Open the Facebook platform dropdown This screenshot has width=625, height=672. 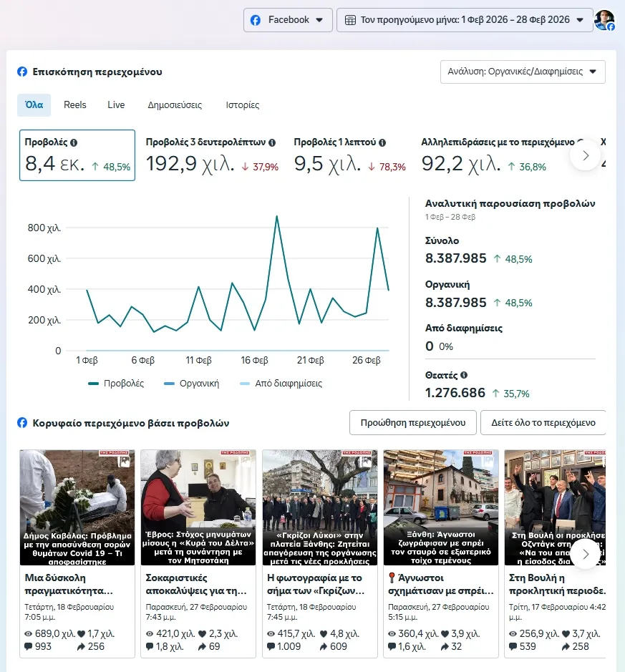click(288, 20)
